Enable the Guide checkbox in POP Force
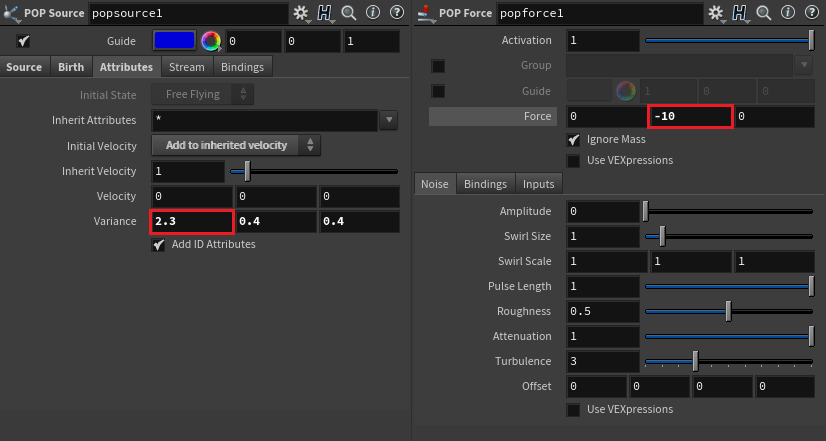This screenshot has height=441, width=826. pos(438,91)
